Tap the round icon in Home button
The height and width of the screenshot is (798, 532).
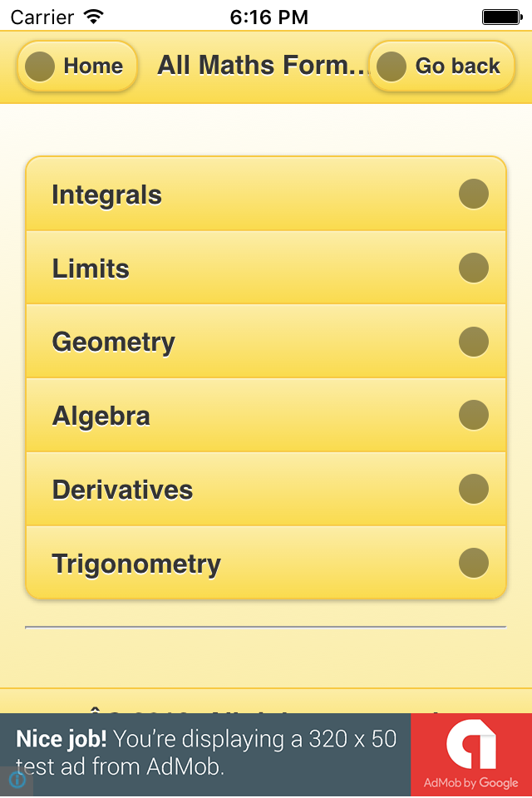coord(40,66)
